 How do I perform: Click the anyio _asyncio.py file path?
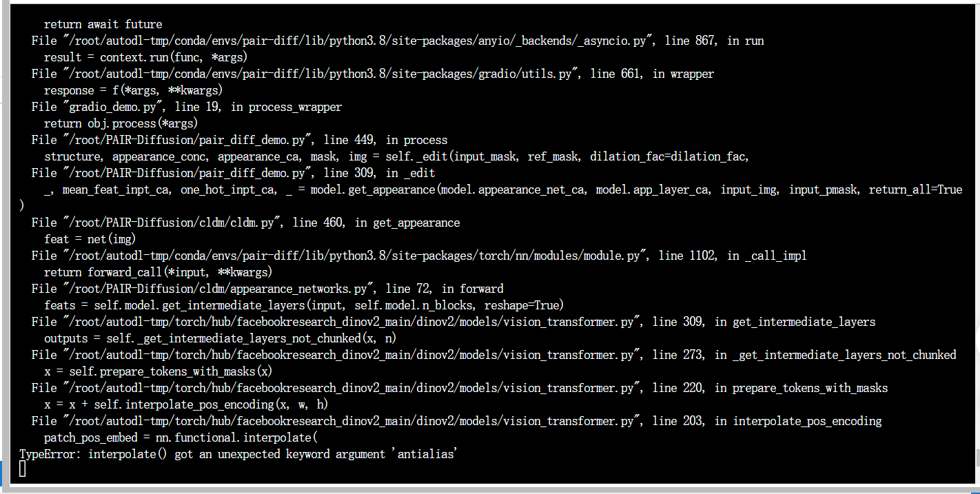click(355, 41)
